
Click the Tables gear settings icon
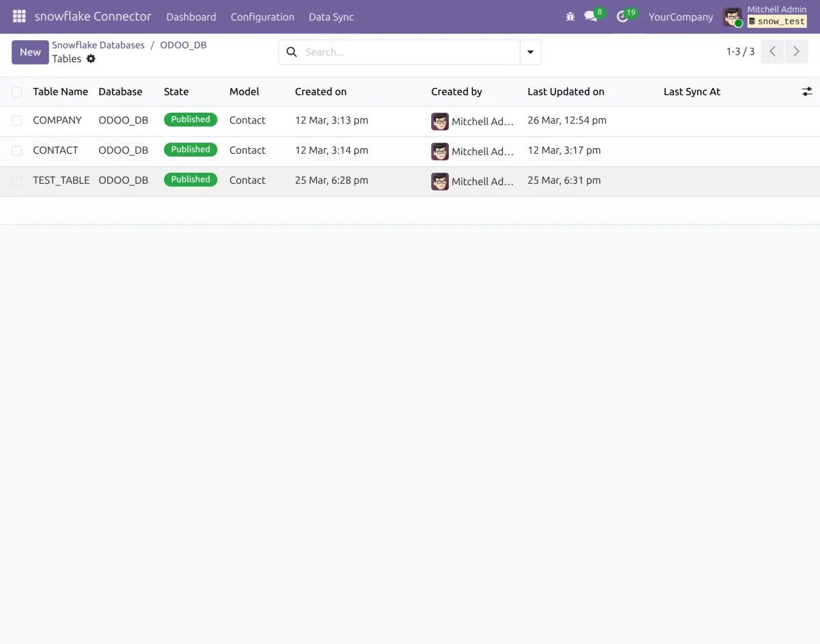(91, 59)
